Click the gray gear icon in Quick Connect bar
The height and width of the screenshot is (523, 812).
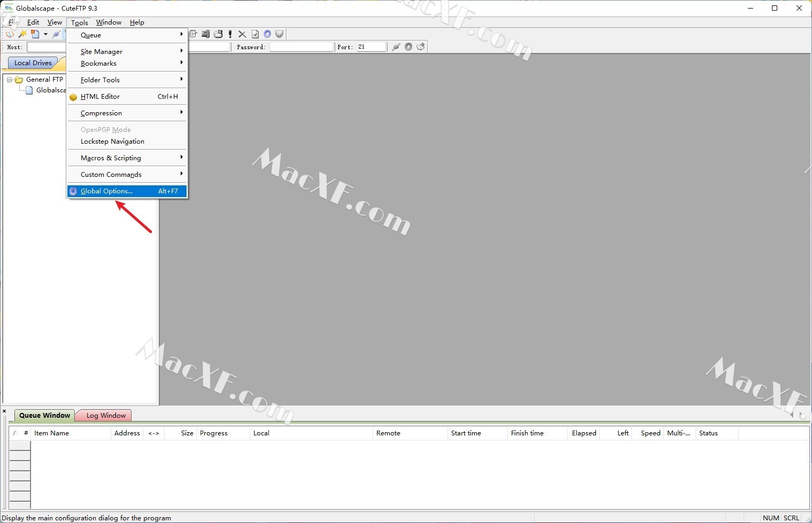(x=408, y=47)
